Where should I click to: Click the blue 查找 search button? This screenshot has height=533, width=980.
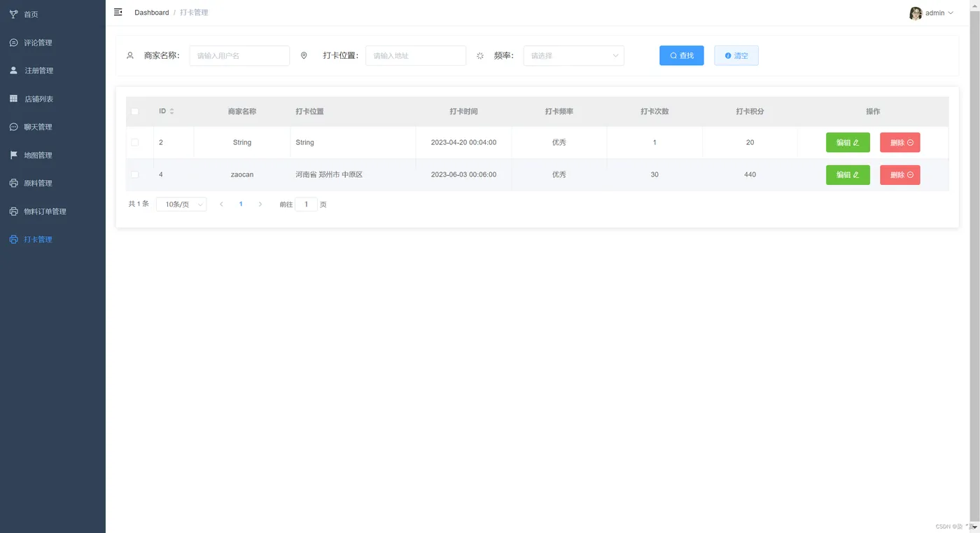pos(681,55)
